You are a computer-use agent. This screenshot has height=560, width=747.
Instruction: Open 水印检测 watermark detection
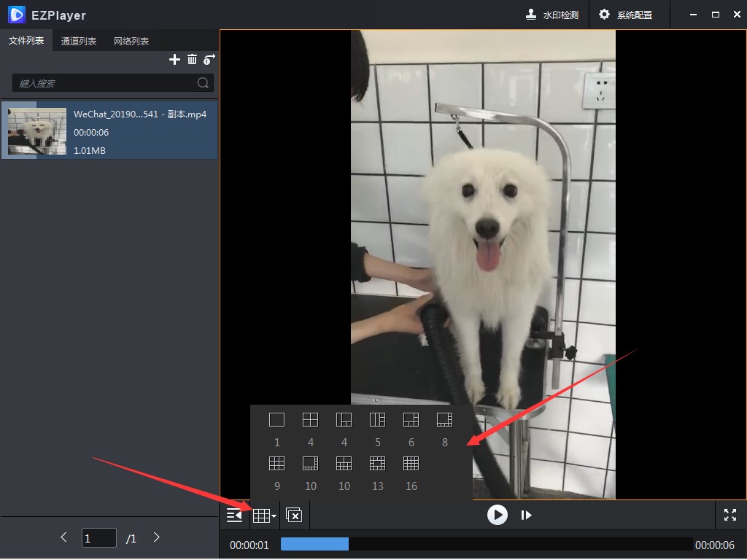click(x=552, y=15)
